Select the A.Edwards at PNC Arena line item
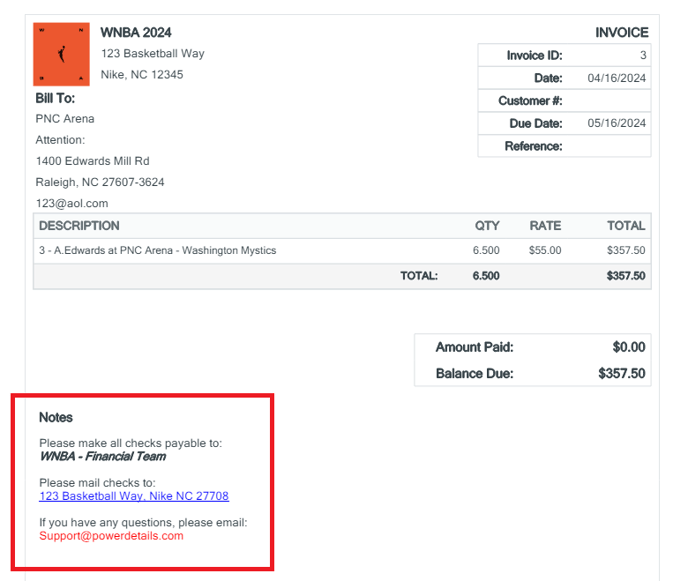Screen dimensions: 688x581 point(157,251)
